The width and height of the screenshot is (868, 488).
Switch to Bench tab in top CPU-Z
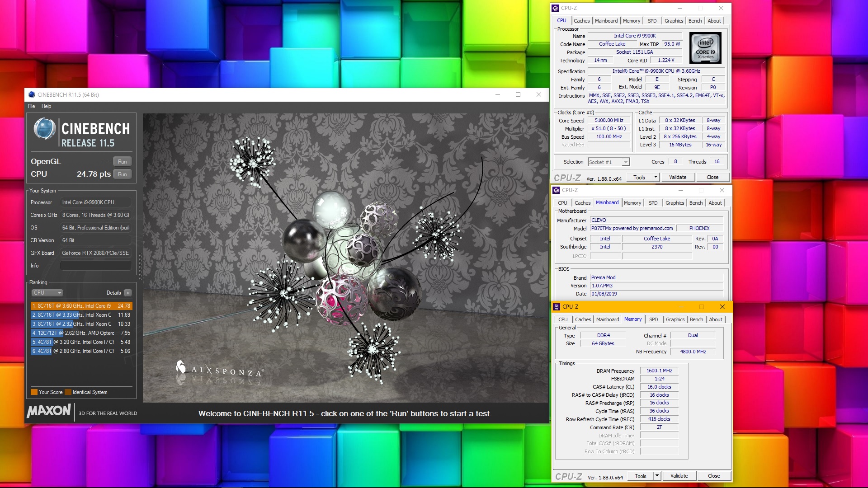695,21
